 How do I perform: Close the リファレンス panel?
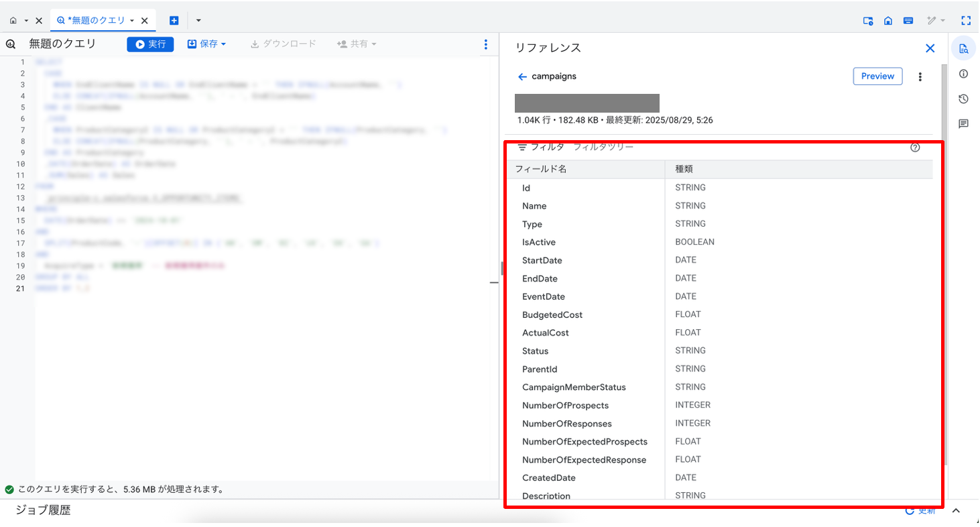930,48
